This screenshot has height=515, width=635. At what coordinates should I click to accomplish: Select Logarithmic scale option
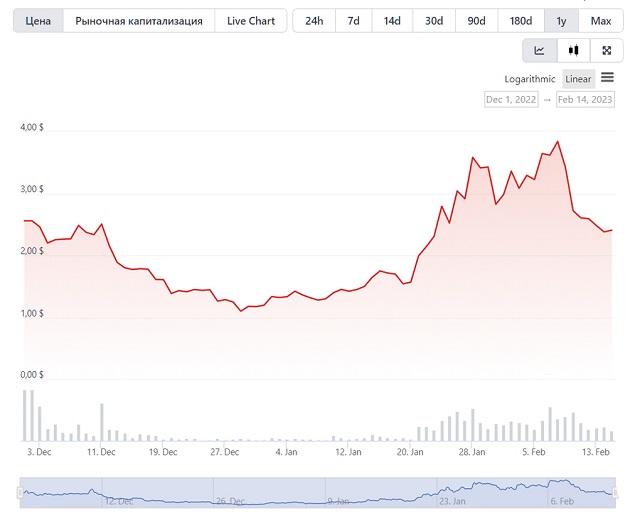530,79
